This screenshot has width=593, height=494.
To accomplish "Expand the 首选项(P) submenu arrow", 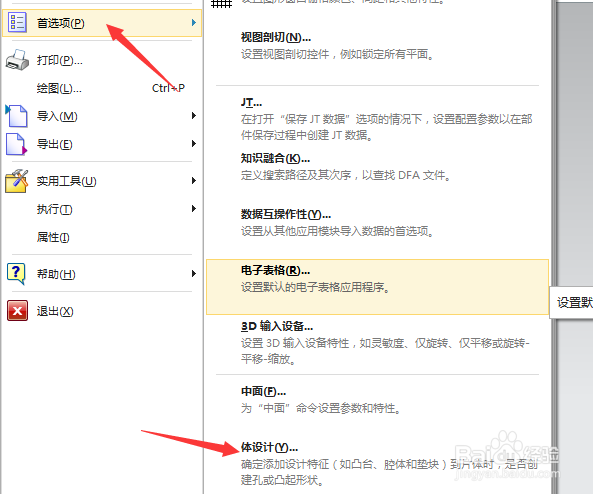I will pos(194,23).
